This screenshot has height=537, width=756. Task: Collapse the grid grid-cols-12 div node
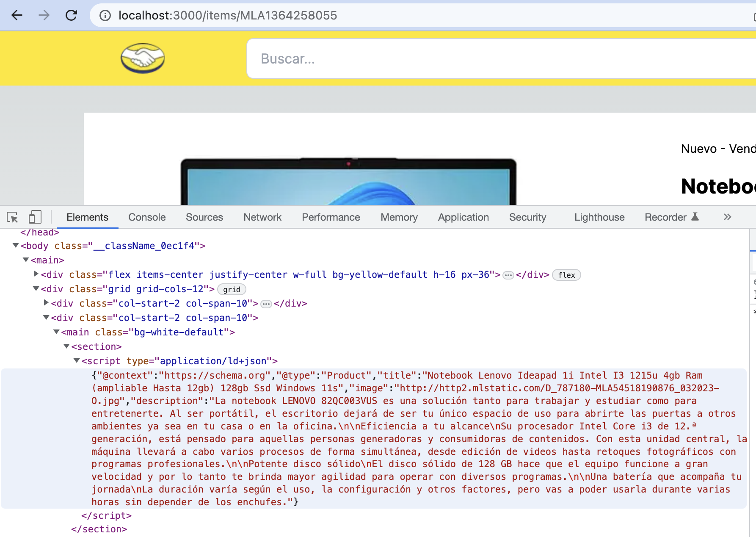[36, 288]
